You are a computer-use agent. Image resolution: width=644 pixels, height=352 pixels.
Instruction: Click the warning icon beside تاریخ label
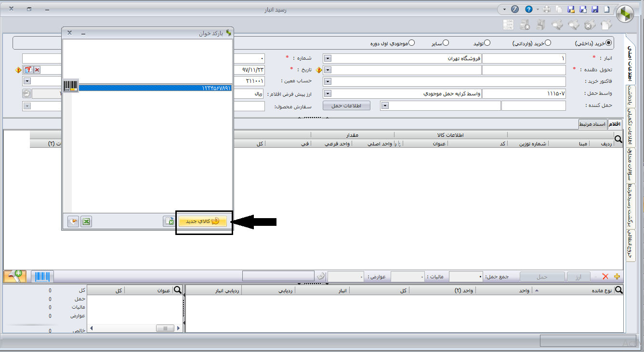[x=319, y=70]
